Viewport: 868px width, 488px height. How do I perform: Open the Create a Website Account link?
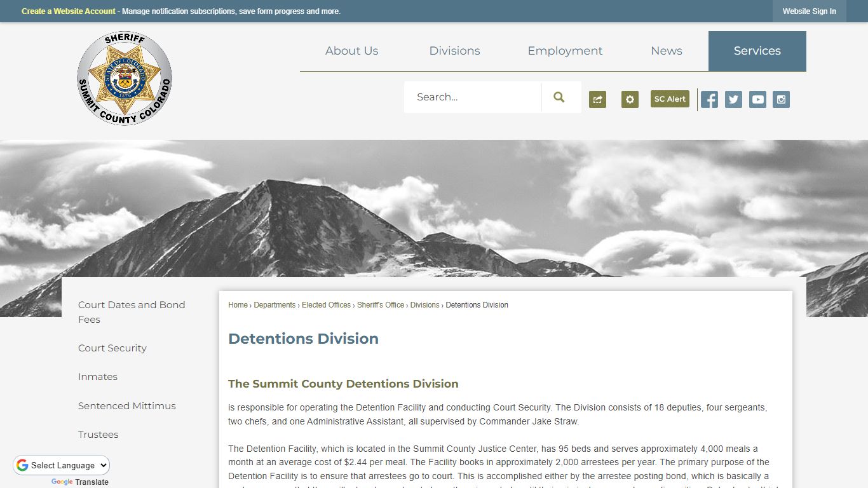click(68, 11)
